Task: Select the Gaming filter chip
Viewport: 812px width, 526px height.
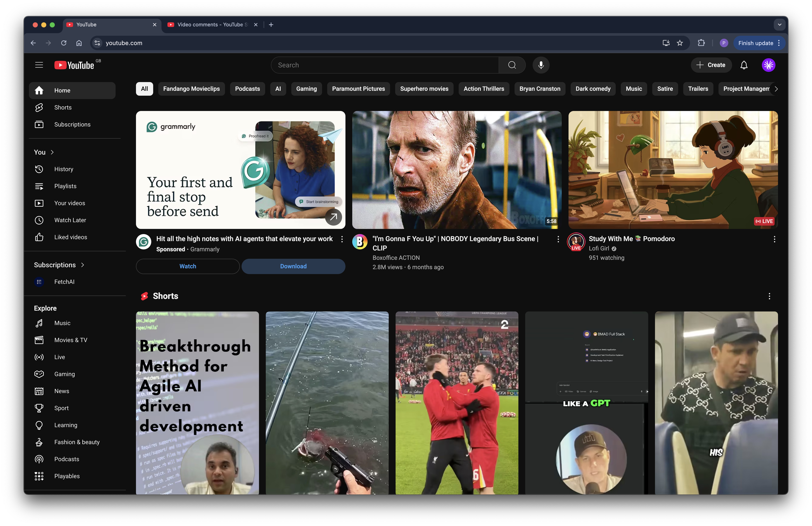Action: pyautogui.click(x=306, y=89)
